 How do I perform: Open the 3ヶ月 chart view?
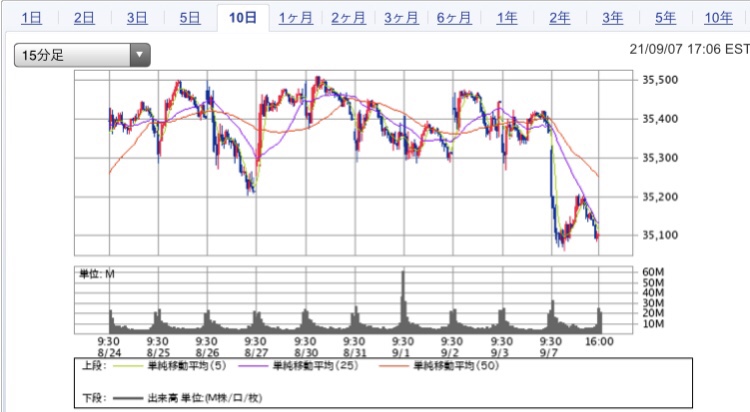pos(401,18)
